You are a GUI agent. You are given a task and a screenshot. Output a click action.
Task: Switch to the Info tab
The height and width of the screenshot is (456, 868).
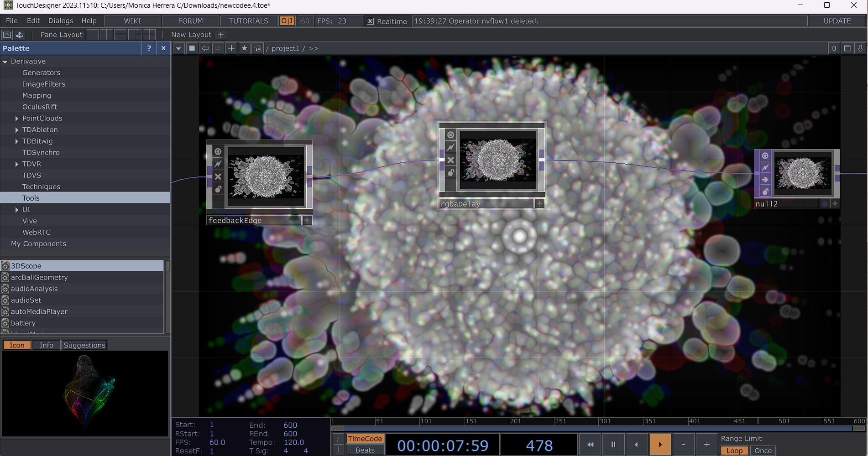point(46,345)
